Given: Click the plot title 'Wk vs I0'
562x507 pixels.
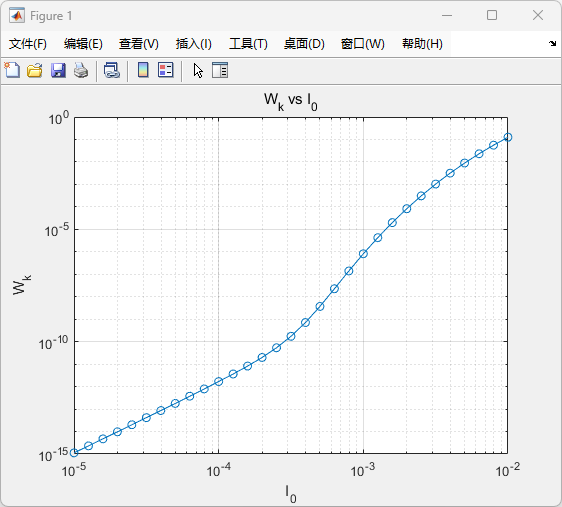Looking at the screenshot, I should point(291,101).
